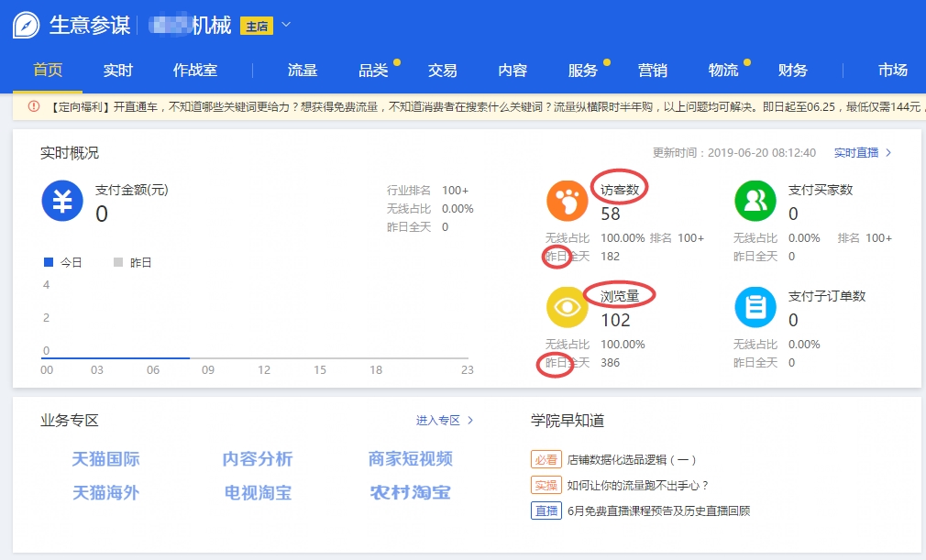This screenshot has height=560, width=926.
Task: Click the blue 直播 tag
Action: click(546, 511)
